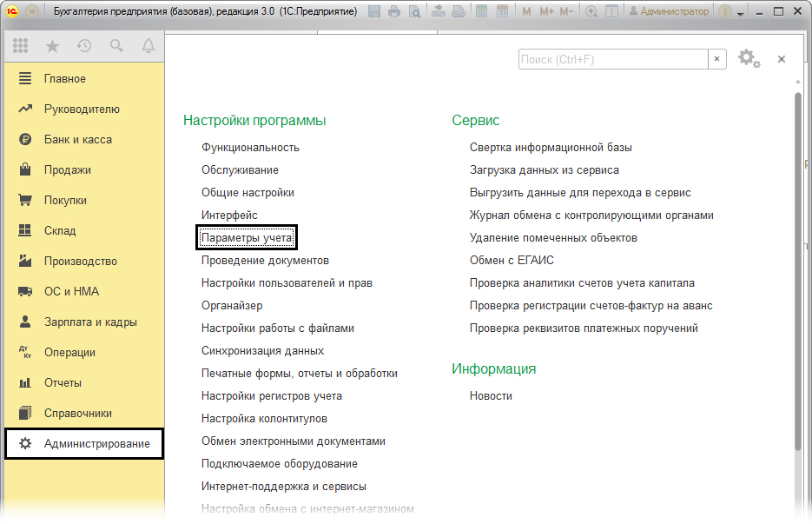This screenshot has height=524, width=812.
Task: Open Проведение документов link
Action: click(265, 261)
